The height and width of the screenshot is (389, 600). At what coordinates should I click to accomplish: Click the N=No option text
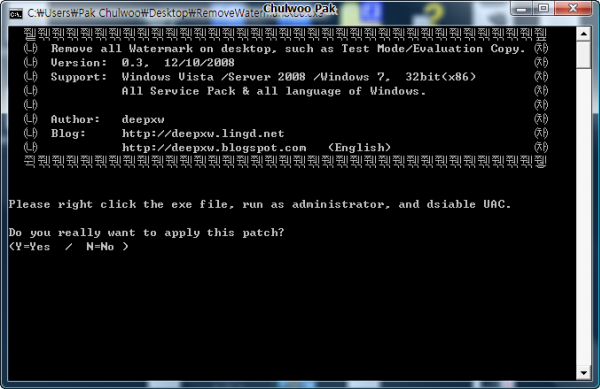click(100, 247)
